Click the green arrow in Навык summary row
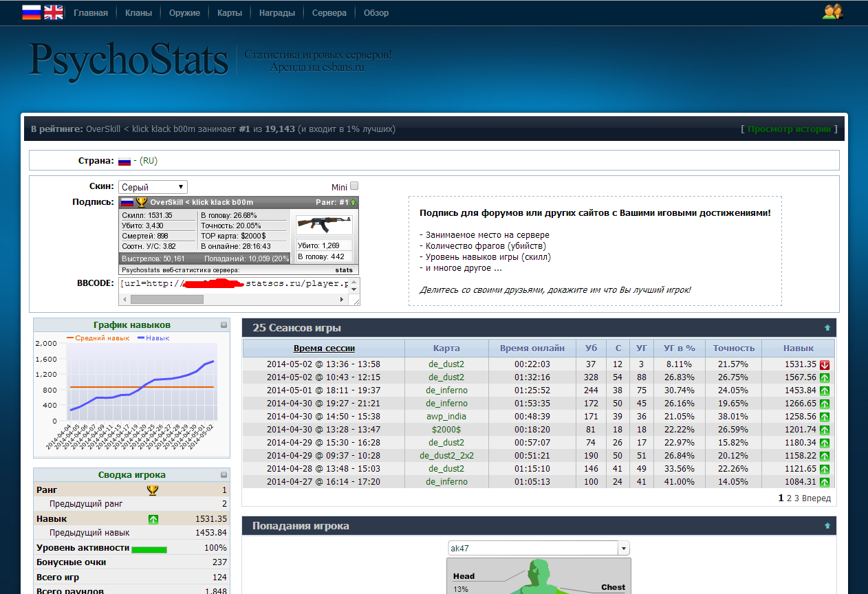868x594 pixels. pos(153,519)
